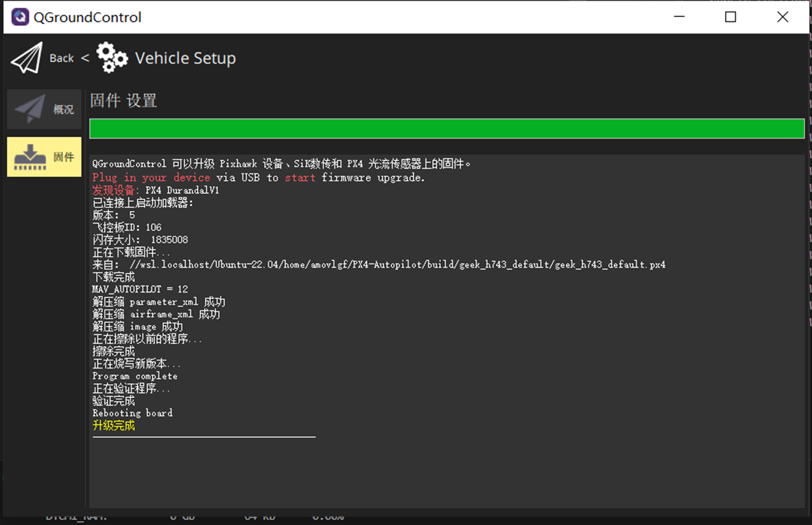The image size is (812, 525).
Task: Click the green firmware progress bar
Action: pyautogui.click(x=447, y=128)
